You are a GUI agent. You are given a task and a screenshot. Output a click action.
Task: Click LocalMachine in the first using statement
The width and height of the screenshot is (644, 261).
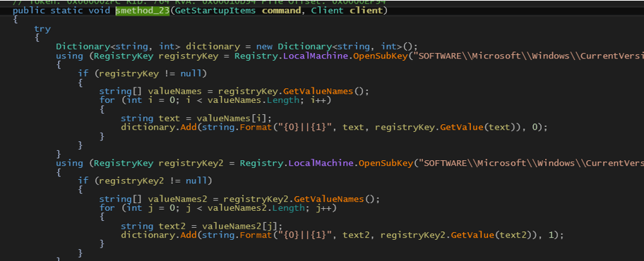click(316, 56)
